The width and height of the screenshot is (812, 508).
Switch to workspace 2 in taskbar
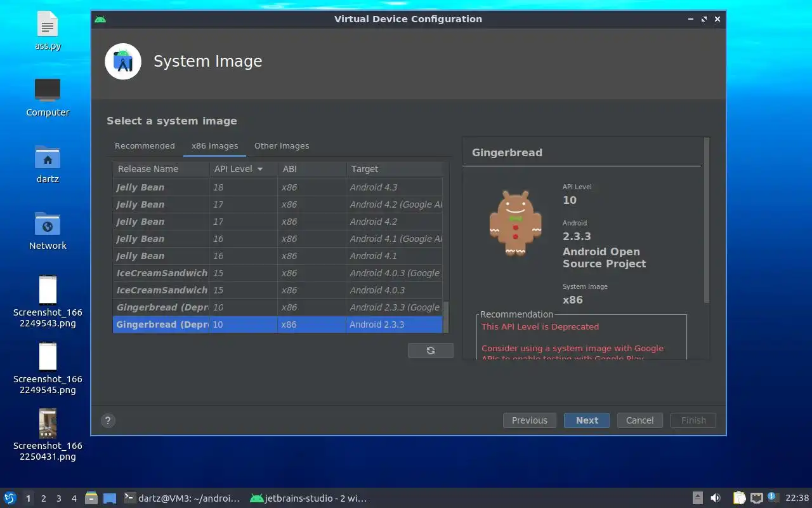click(44, 498)
